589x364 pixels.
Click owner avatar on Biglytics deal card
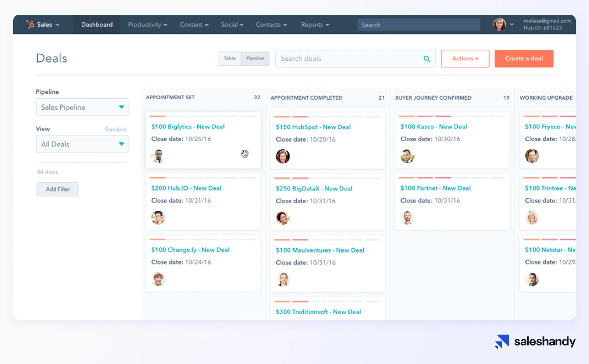(158, 156)
